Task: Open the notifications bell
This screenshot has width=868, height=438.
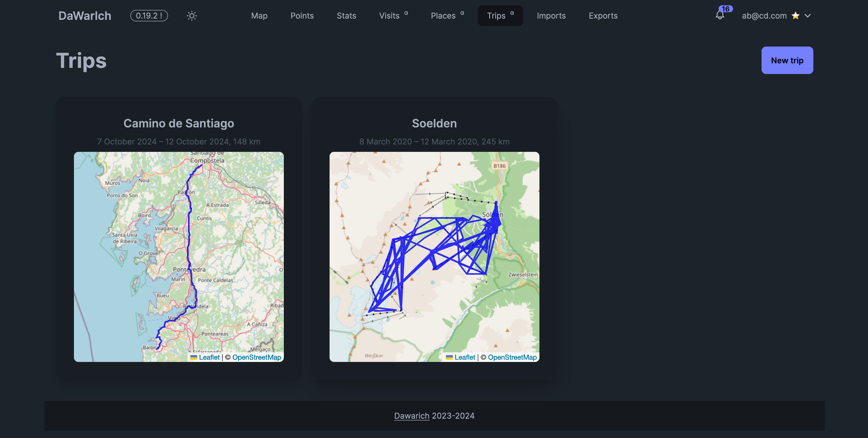Action: click(x=719, y=16)
